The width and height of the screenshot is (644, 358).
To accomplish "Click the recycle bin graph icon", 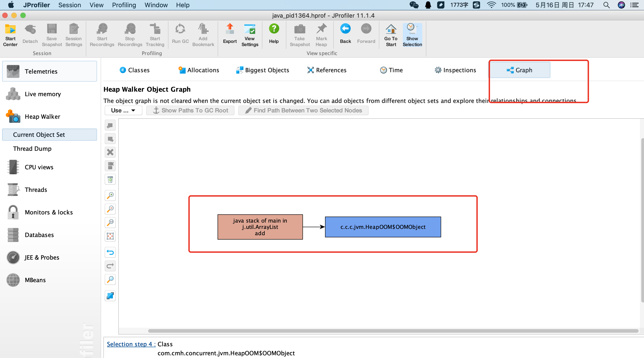I will coord(110,179).
